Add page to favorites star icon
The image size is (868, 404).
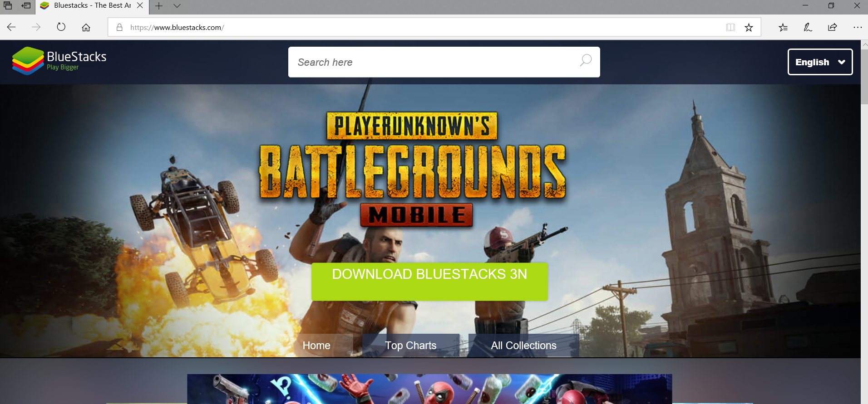[x=749, y=27]
